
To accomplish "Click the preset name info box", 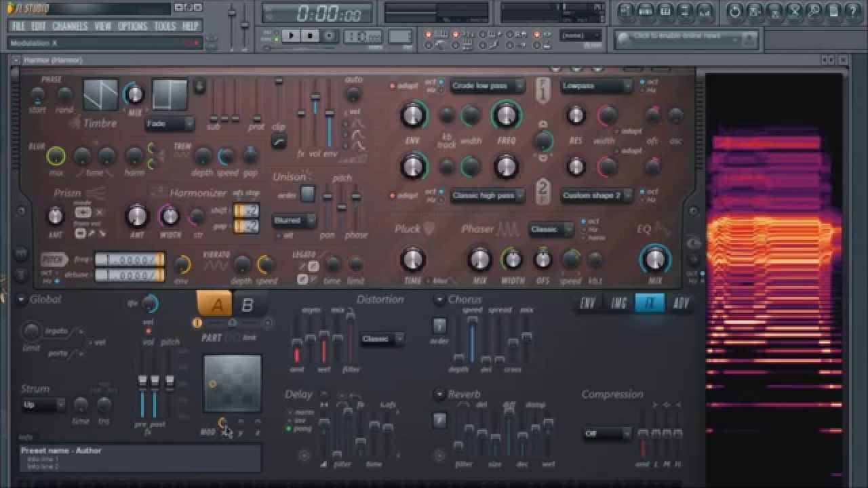I will 140,458.
